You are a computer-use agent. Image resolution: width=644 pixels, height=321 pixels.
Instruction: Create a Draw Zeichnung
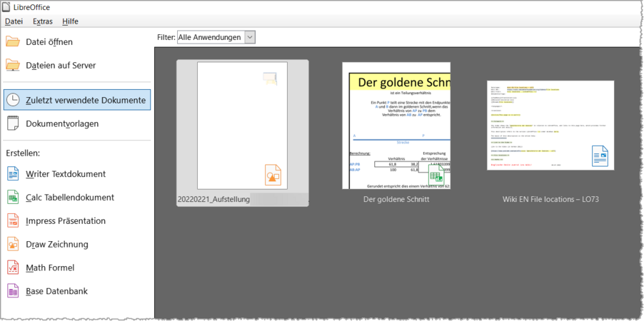pos(57,244)
